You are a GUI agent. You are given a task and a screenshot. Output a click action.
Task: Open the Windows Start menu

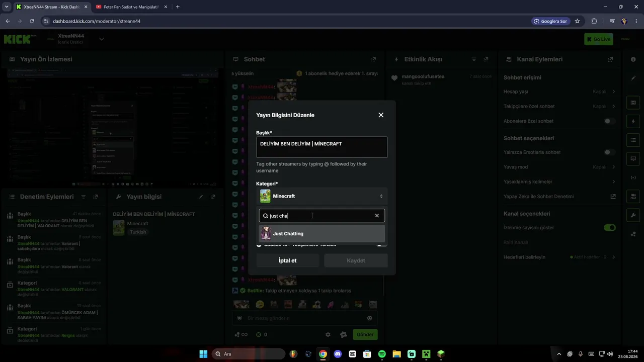203,354
